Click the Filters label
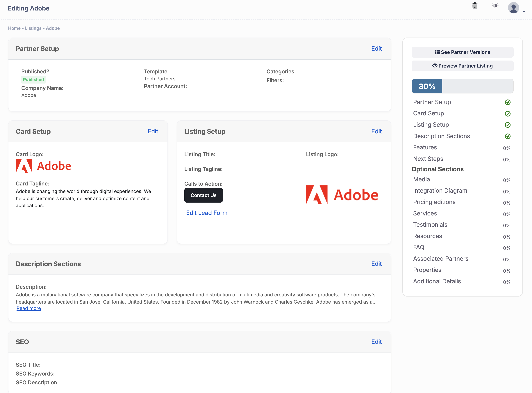The image size is (532, 393). pos(275,80)
